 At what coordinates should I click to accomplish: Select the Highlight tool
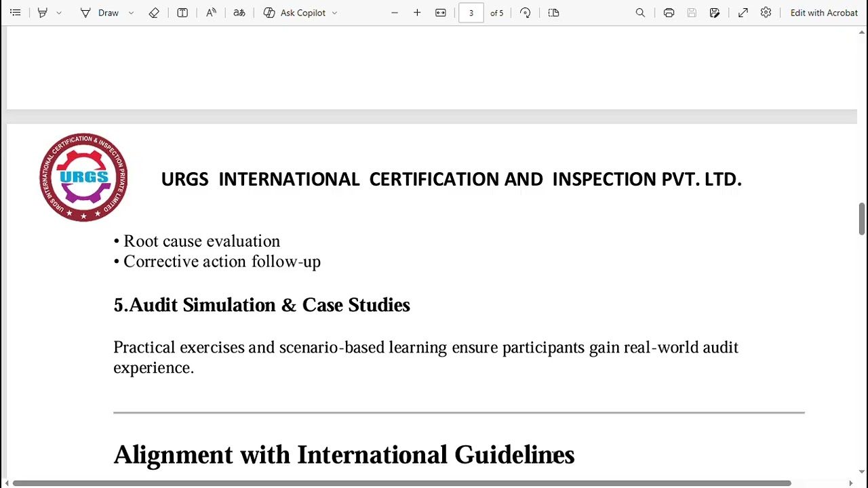click(x=42, y=13)
